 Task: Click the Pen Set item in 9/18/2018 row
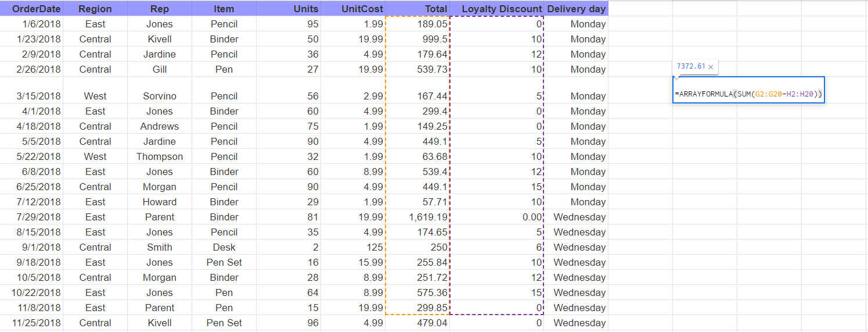[x=224, y=262]
